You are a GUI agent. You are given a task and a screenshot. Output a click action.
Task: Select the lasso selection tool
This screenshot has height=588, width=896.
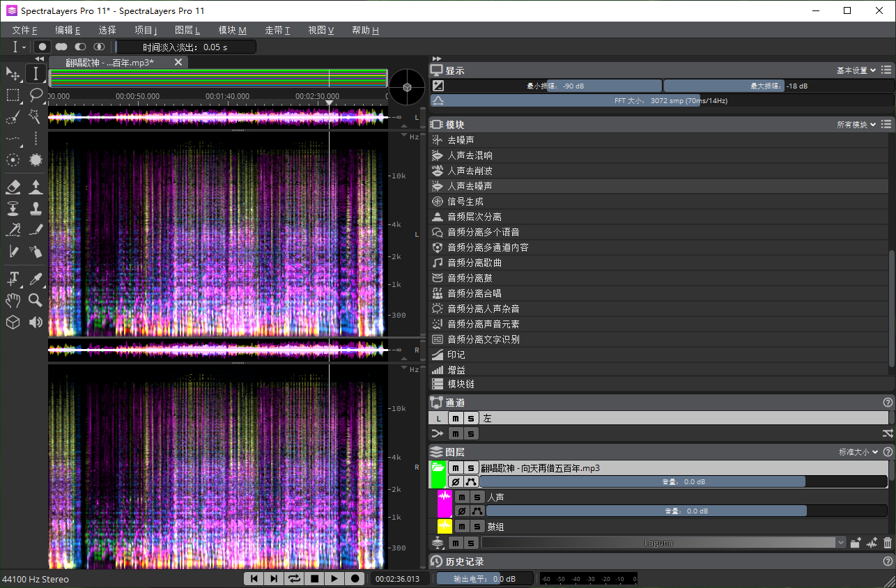[x=36, y=95]
